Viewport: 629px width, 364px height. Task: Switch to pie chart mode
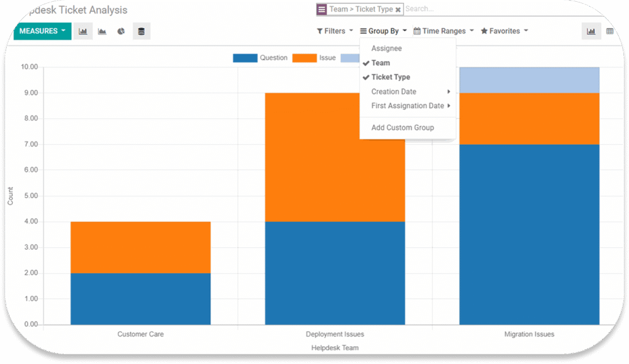(x=121, y=31)
